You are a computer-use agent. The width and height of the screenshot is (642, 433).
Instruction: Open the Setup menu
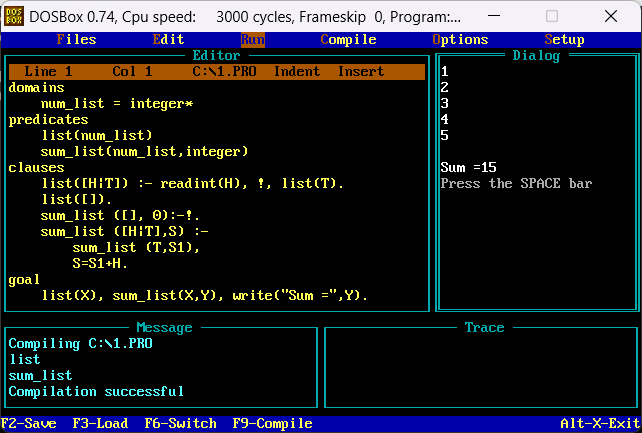(x=564, y=40)
